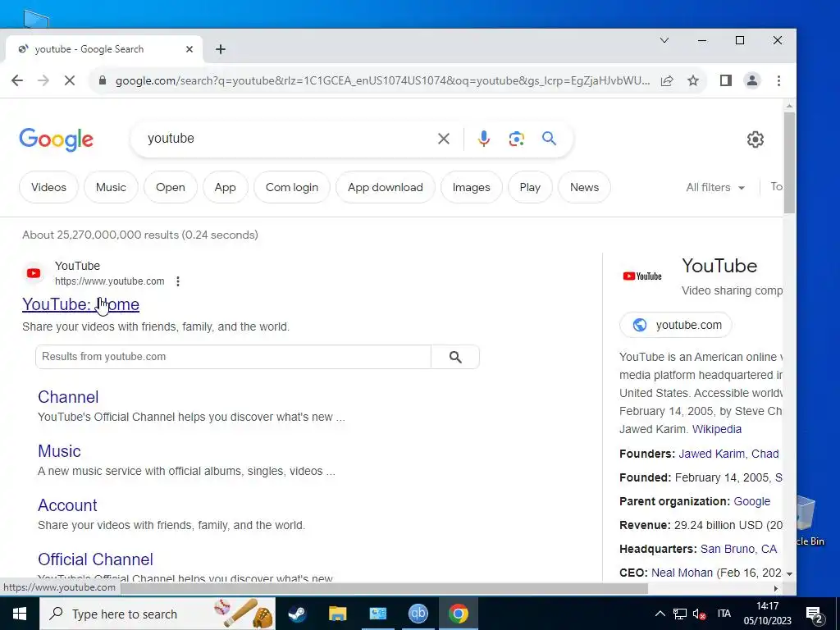Select the News filter chip
This screenshot has width=840, height=630.
point(584,187)
